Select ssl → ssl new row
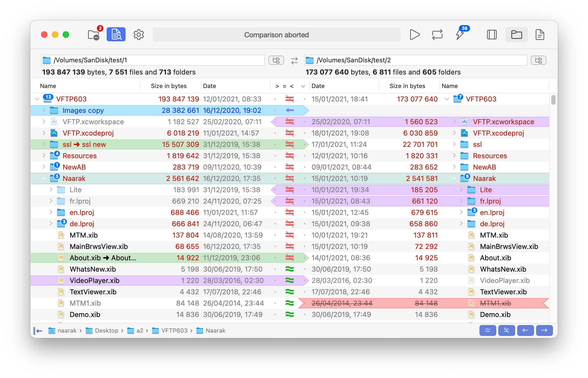Viewport: 588px width, 378px height. pyautogui.click(x=170, y=144)
